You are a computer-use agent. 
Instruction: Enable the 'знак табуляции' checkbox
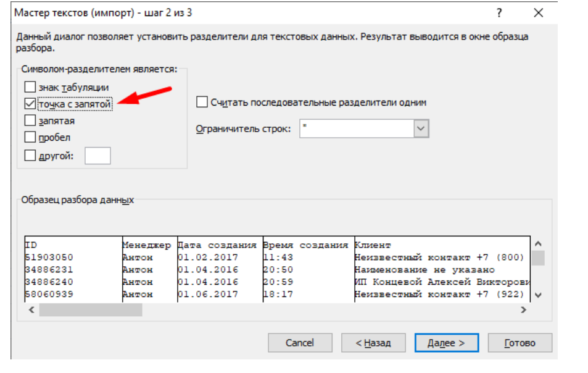(x=30, y=88)
